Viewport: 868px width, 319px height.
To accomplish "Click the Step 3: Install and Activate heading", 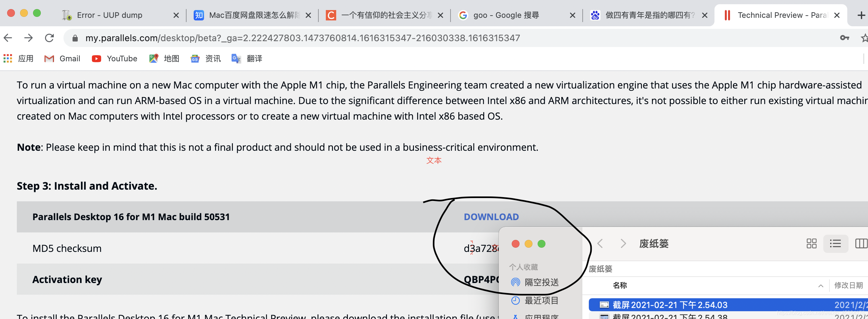I will pos(87,186).
